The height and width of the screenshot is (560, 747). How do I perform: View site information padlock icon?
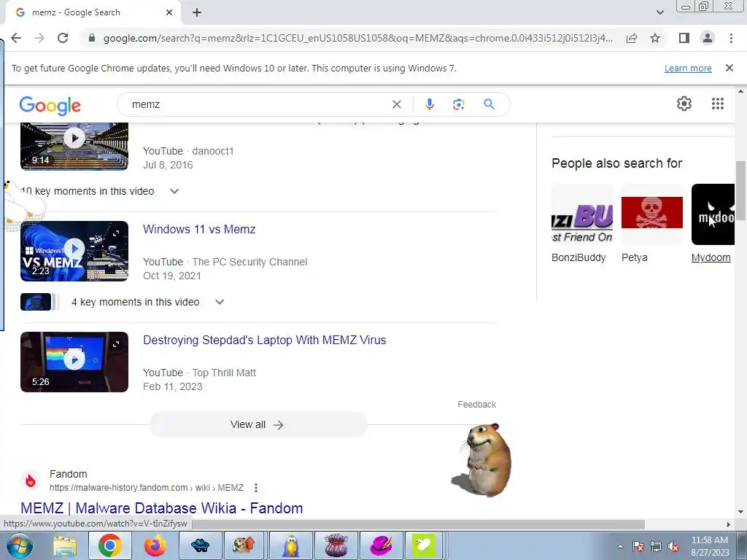tap(92, 38)
